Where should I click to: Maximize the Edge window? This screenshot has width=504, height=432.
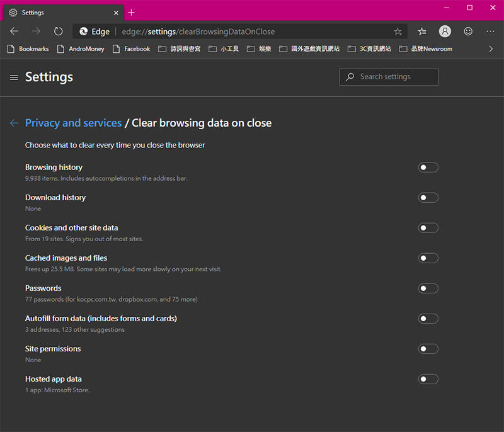coord(469,8)
